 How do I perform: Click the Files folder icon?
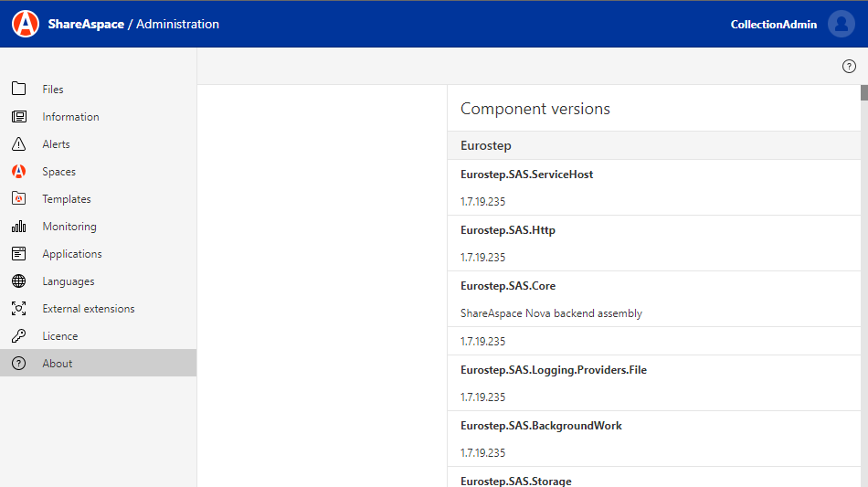[18, 89]
